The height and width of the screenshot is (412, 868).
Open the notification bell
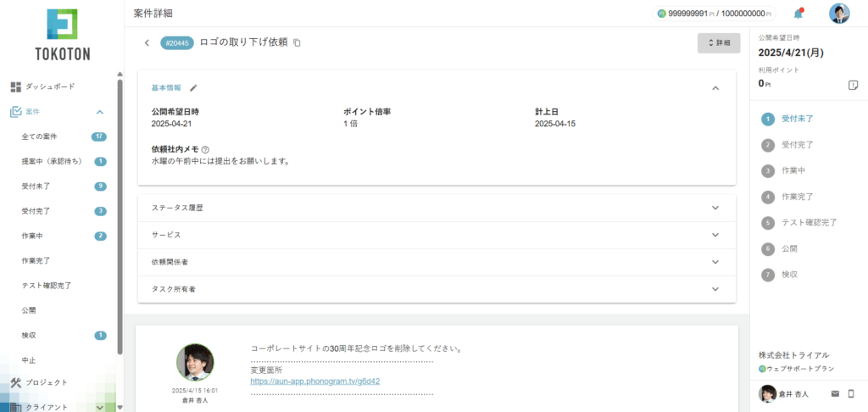pyautogui.click(x=798, y=14)
